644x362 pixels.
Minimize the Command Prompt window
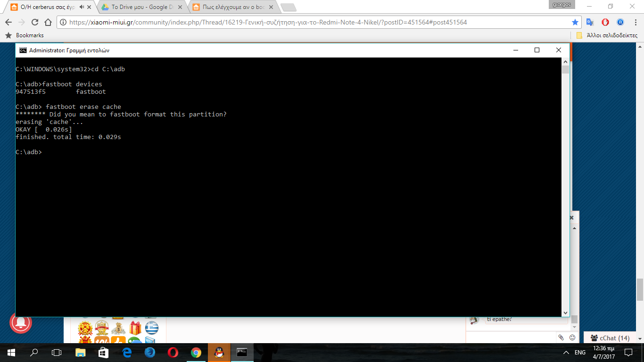pos(515,50)
